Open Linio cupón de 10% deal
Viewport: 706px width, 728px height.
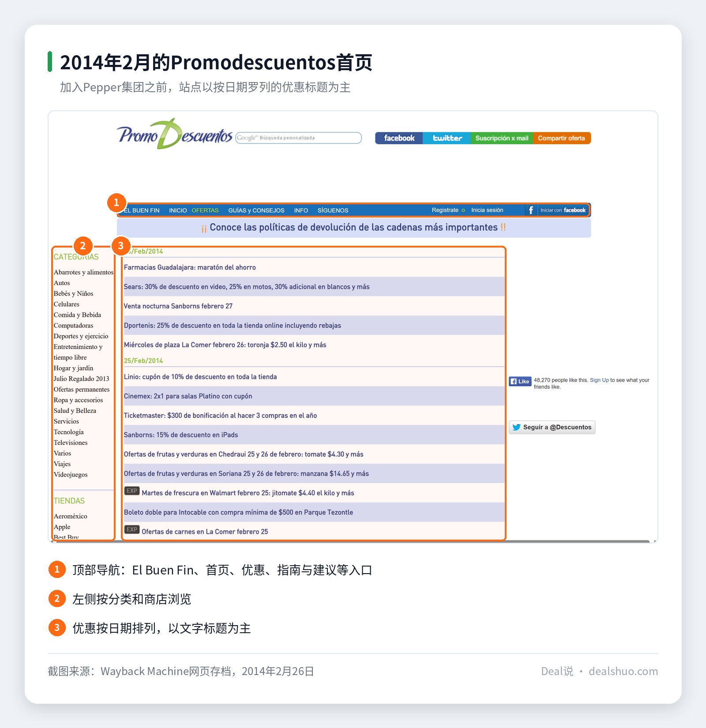tap(200, 377)
